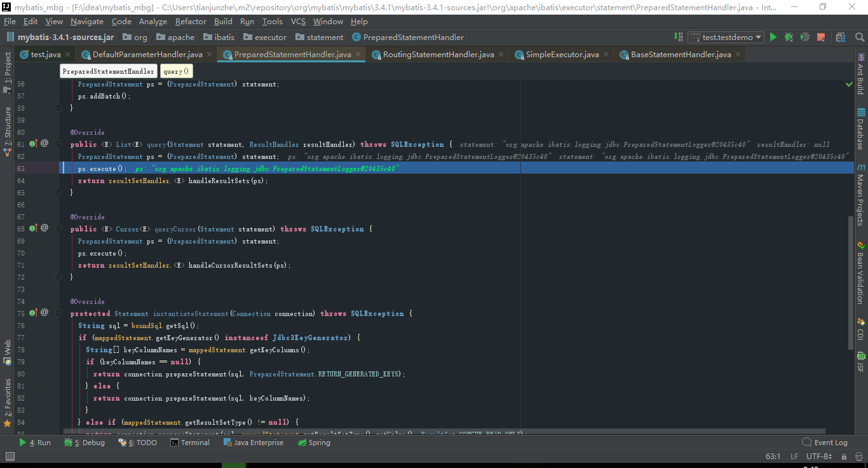Open the Refactor menu
868x468 pixels.
pyautogui.click(x=189, y=21)
